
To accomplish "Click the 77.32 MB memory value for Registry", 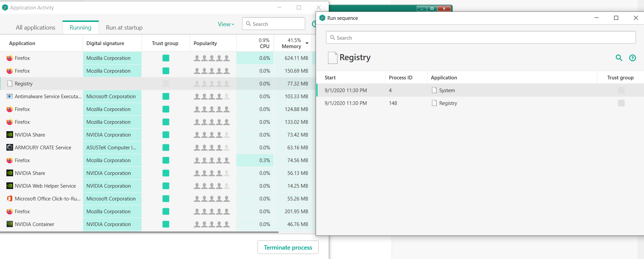I will point(298,84).
